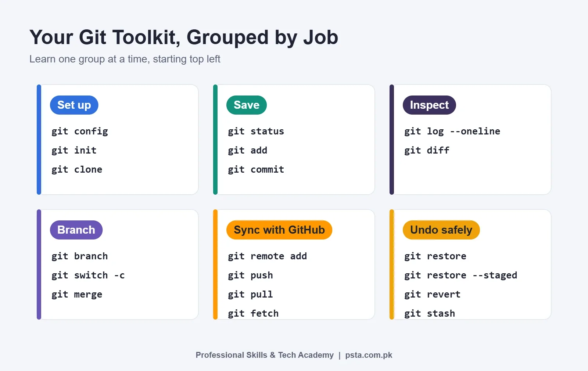Click the main title 'Your Git Toolkit, Grouped by Job'
This screenshot has width=588, height=371.
[x=184, y=37]
